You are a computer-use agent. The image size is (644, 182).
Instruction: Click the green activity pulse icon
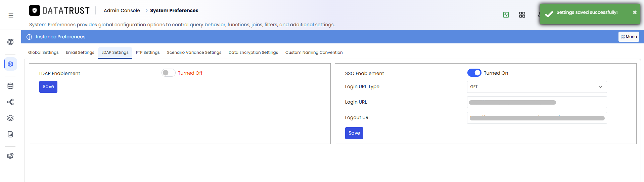(x=506, y=15)
